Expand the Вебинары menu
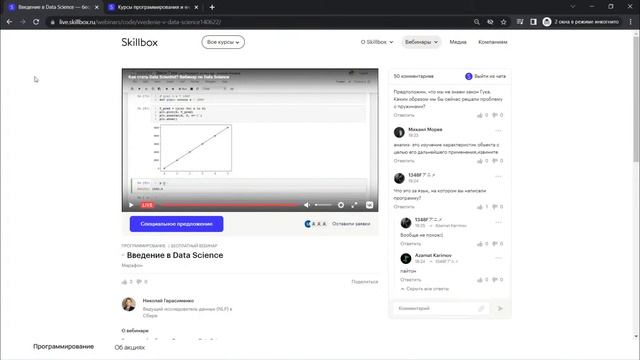 point(421,42)
